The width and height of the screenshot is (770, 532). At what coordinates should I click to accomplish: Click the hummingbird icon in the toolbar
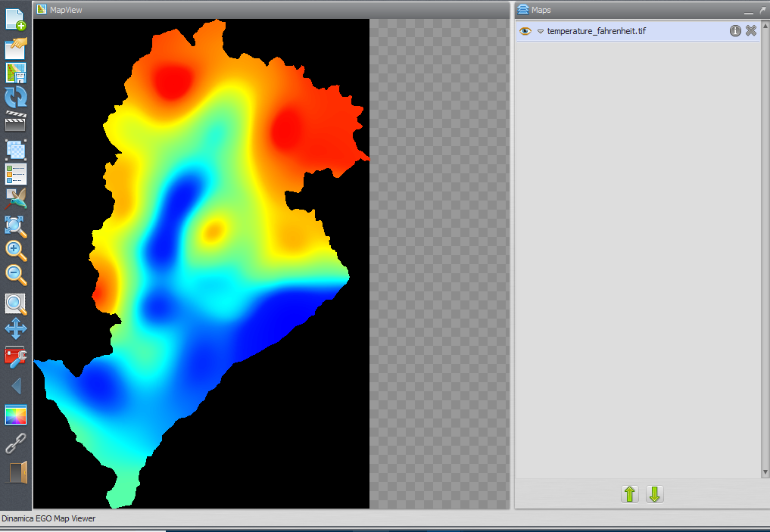[x=16, y=199]
